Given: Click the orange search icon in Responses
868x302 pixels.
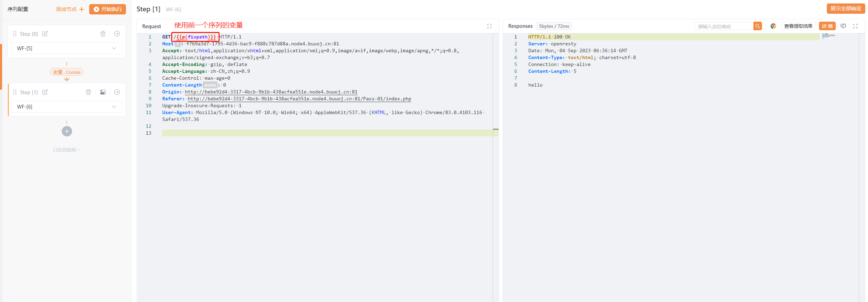Looking at the screenshot, I should tap(758, 26).
